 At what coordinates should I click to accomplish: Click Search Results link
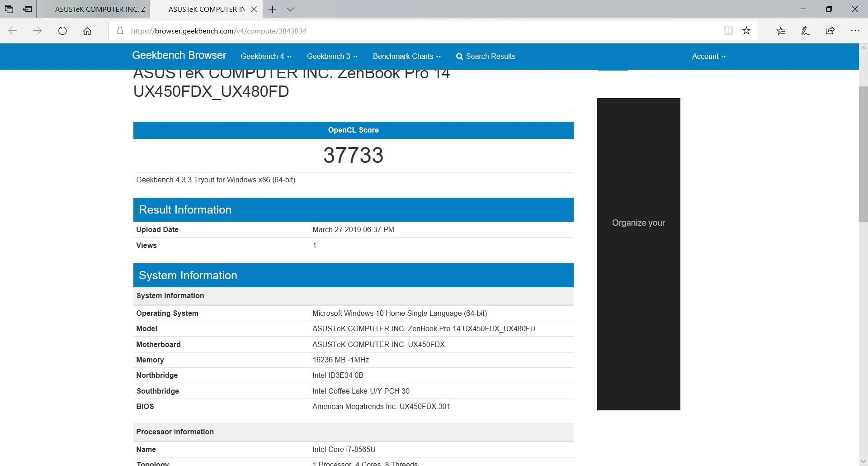click(486, 56)
